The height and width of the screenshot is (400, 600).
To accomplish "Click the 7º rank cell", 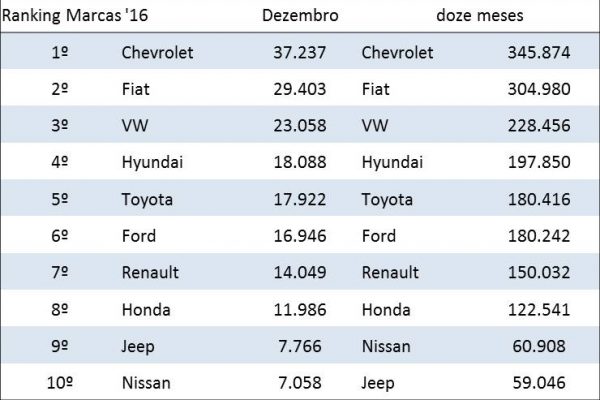I will [x=59, y=273].
